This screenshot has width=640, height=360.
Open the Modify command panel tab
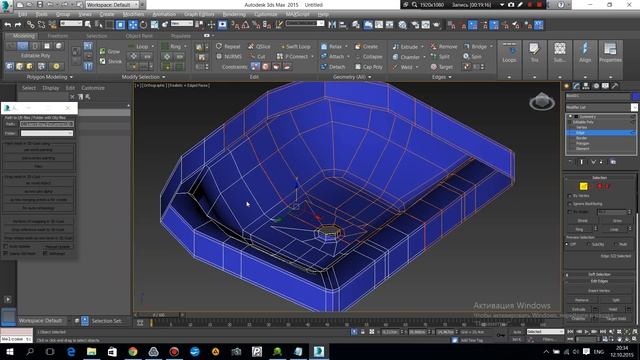[576, 86]
